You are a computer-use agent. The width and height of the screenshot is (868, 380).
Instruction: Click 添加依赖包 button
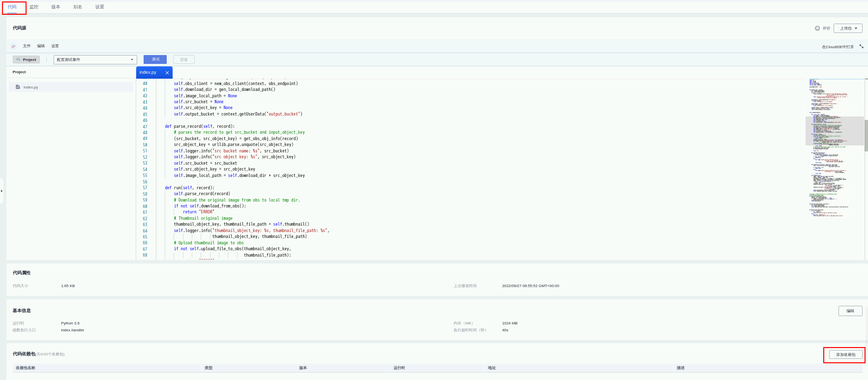point(845,354)
